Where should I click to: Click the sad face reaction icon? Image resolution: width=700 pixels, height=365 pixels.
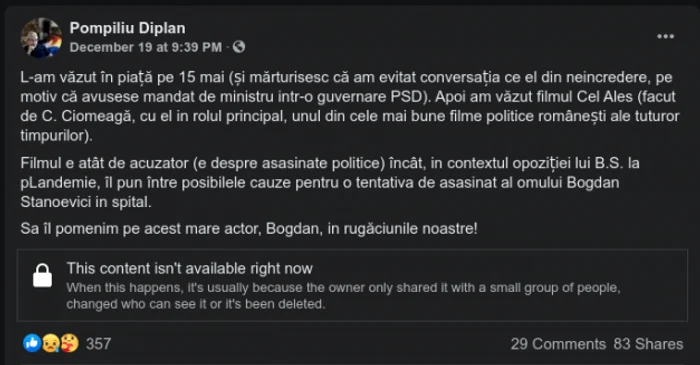pyautogui.click(x=50, y=343)
